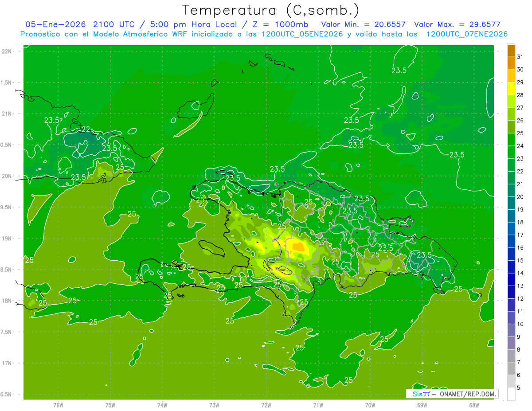This screenshot has width=532, height=411.
Task: Click the '15' label on the color scale
Action: 520,260
